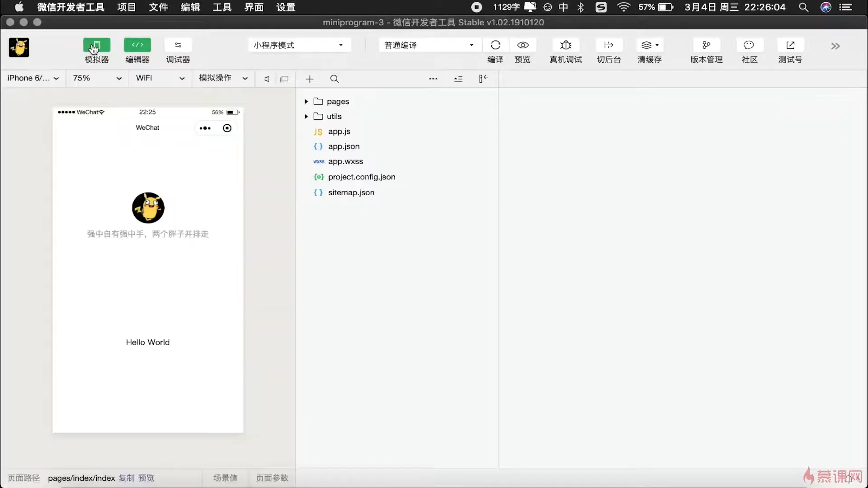
Task: Expand the utils folder
Action: (x=306, y=117)
